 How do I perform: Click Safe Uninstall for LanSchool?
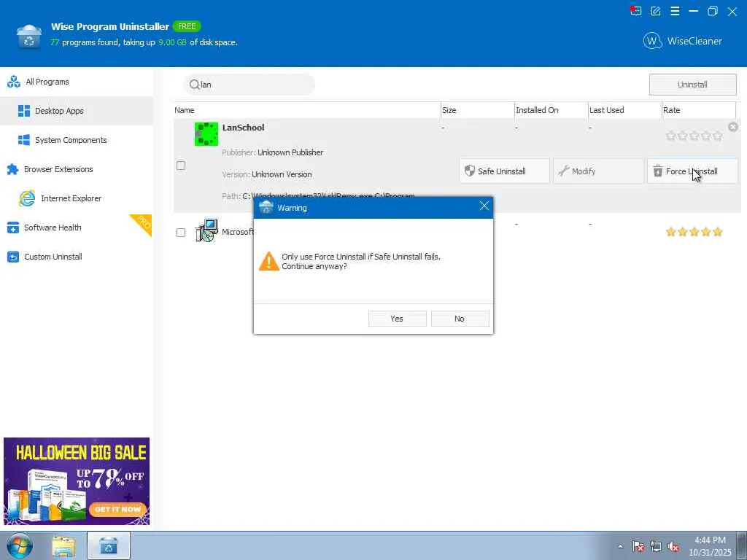(x=504, y=171)
